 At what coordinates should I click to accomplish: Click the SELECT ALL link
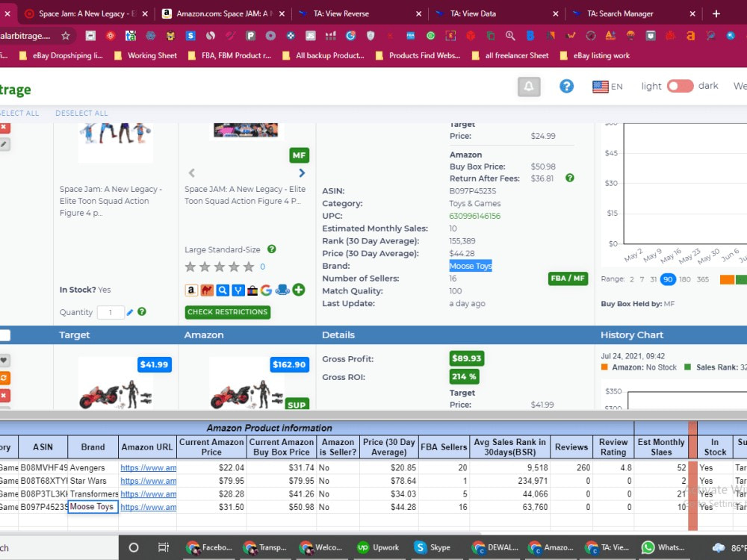[x=19, y=113]
